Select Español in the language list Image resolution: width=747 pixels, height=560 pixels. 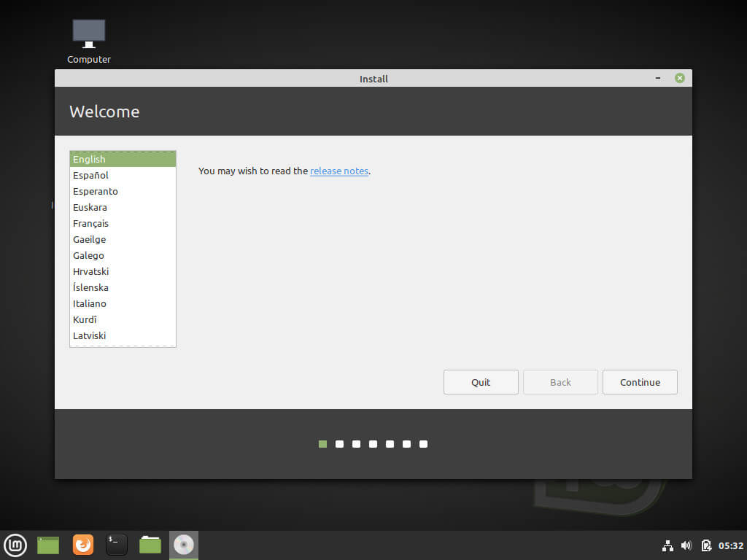pos(91,175)
